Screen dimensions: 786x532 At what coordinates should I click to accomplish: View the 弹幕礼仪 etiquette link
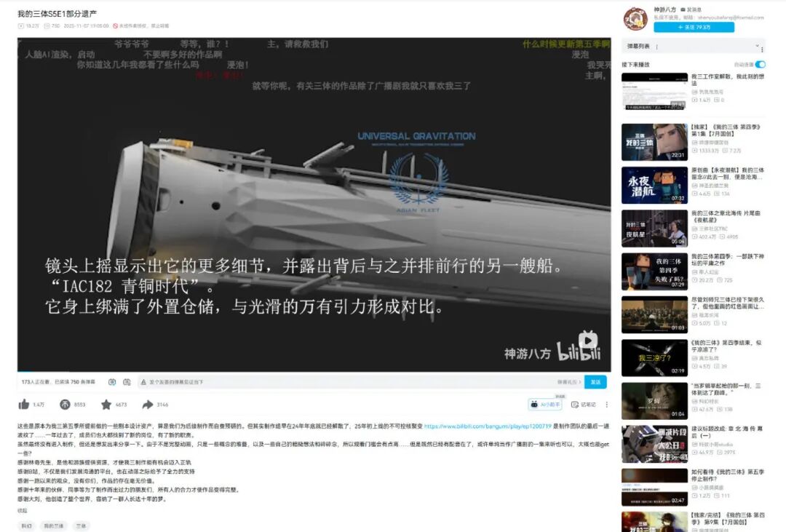569,381
